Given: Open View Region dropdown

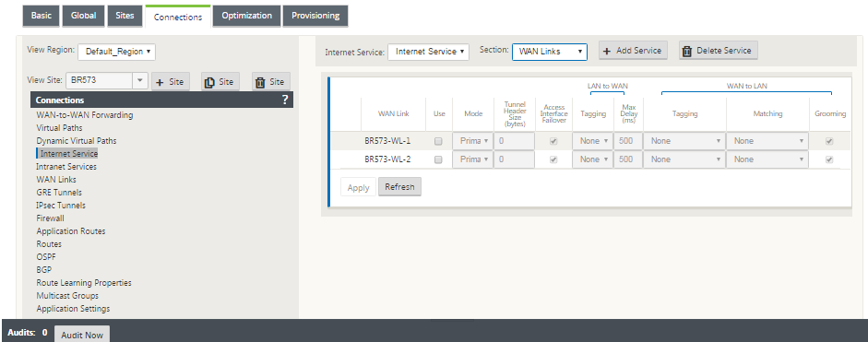Looking at the screenshot, I should click(x=117, y=52).
